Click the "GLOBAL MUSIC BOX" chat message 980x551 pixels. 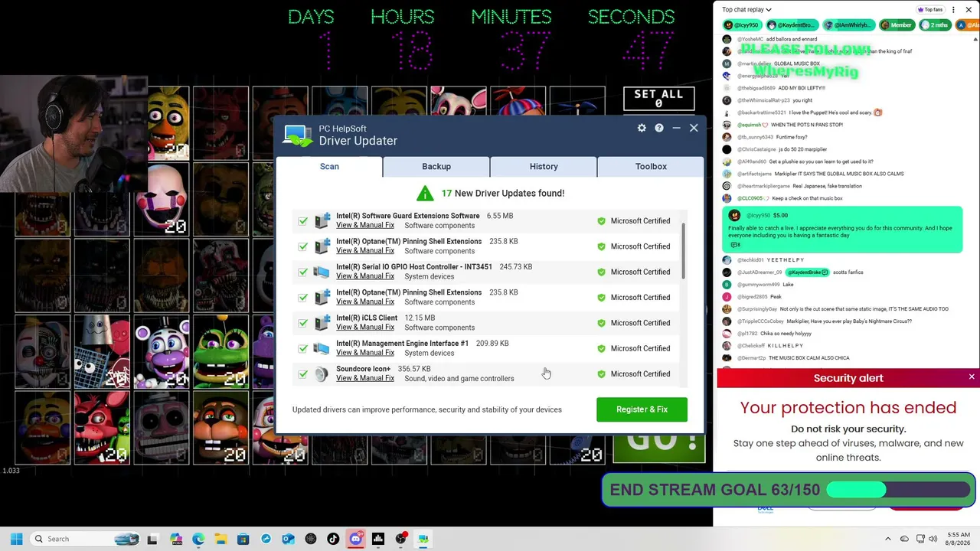(797, 64)
